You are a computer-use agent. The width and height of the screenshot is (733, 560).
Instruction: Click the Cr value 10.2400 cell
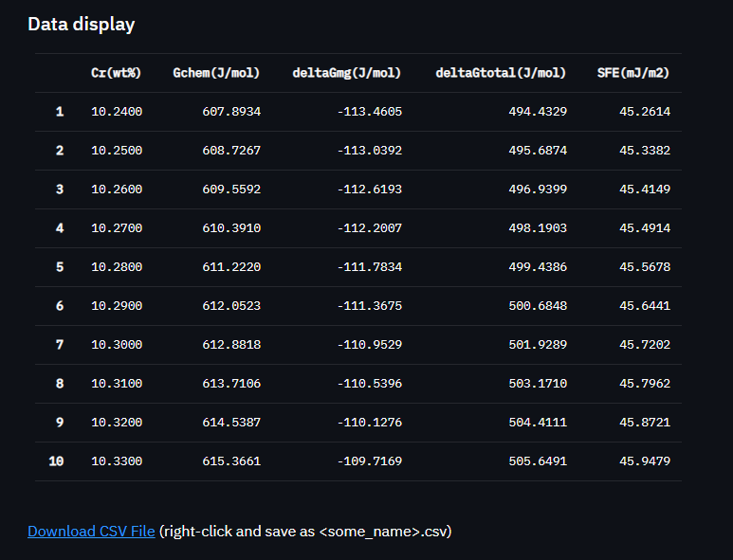tap(117, 112)
